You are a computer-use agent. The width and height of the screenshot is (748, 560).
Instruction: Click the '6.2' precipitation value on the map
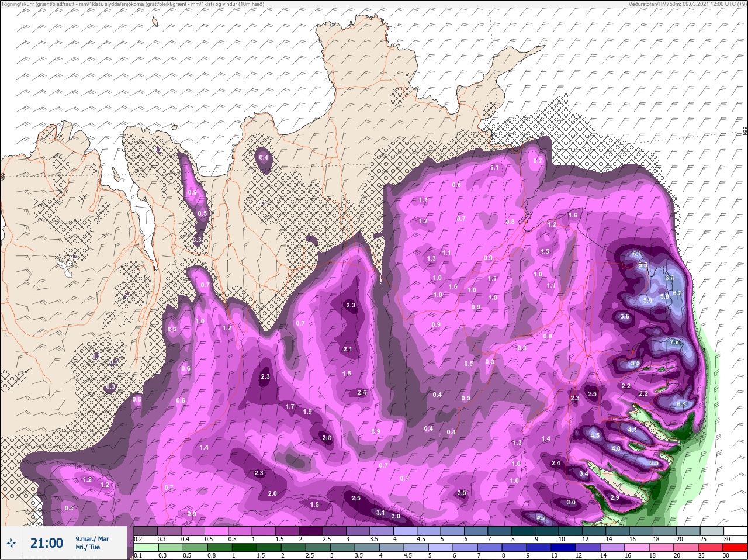(x=678, y=293)
